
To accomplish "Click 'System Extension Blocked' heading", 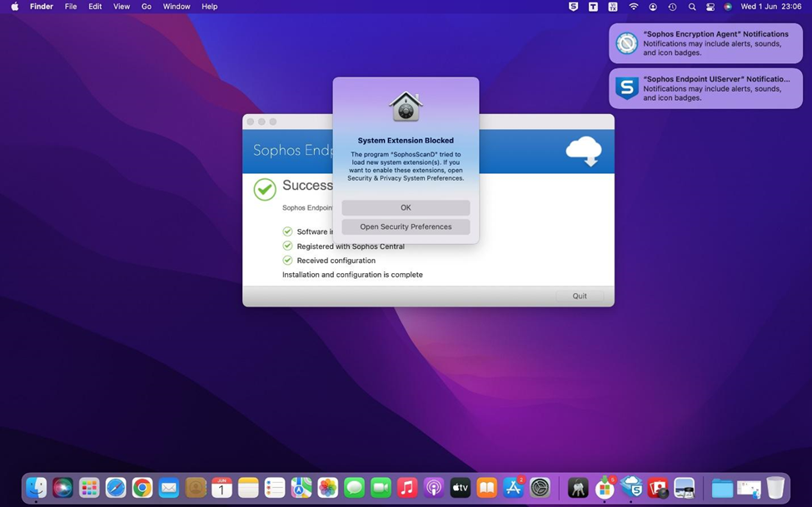I will pos(406,141).
